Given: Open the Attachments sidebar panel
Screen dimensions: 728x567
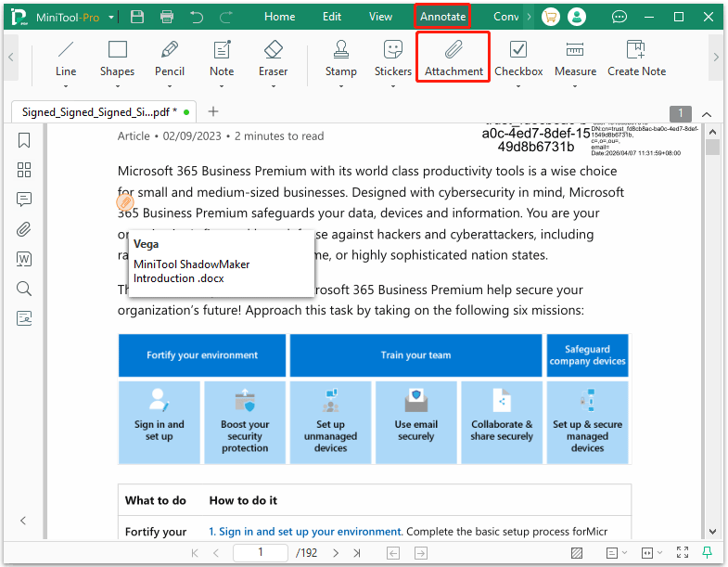Looking at the screenshot, I should [24, 229].
